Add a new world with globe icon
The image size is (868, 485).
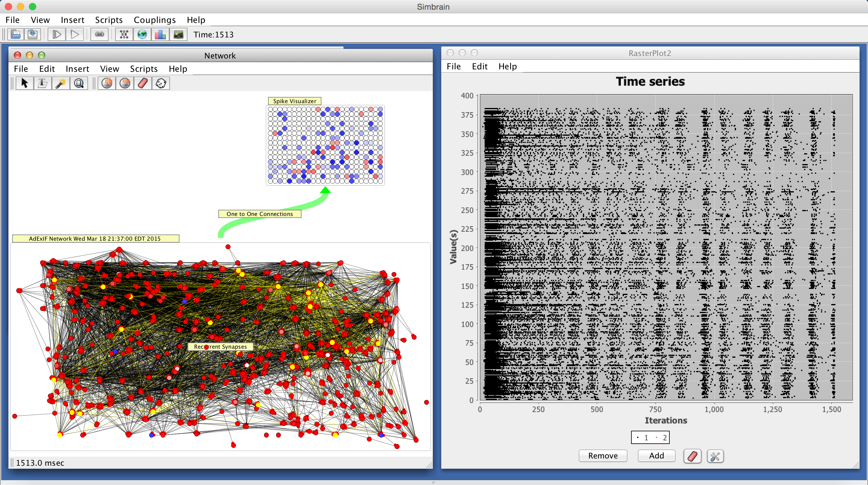click(x=142, y=34)
